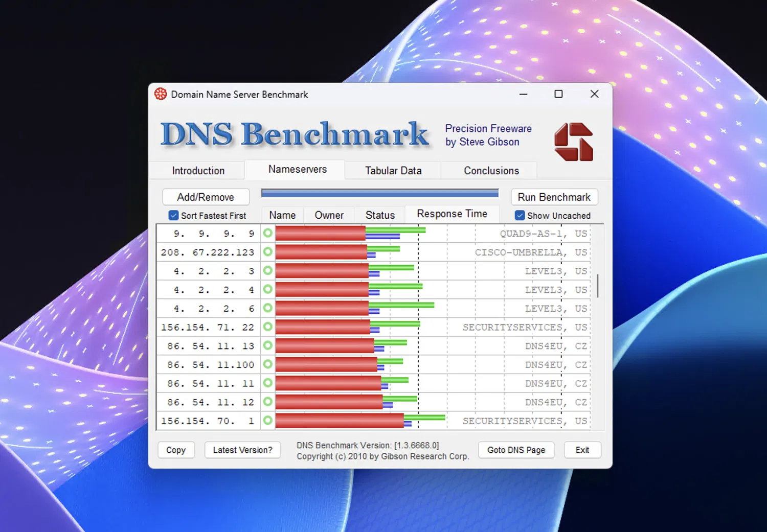This screenshot has width=767, height=532.
Task: Click the red DNS Benchmark title bar icon
Action: tap(161, 94)
